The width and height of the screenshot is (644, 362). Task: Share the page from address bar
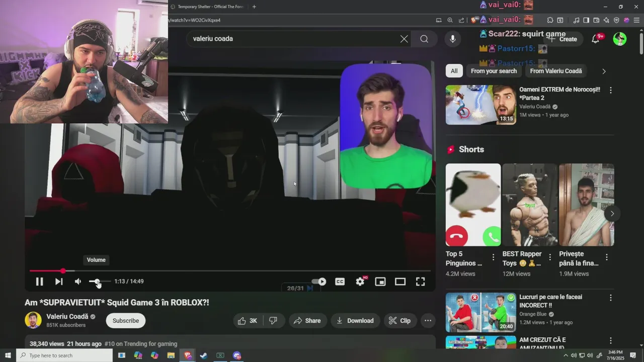462,20
